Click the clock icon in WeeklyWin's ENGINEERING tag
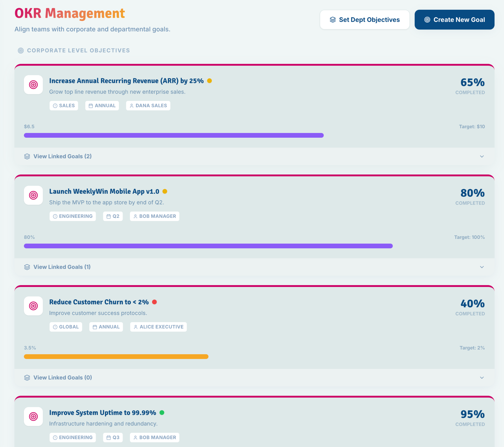 [55, 216]
